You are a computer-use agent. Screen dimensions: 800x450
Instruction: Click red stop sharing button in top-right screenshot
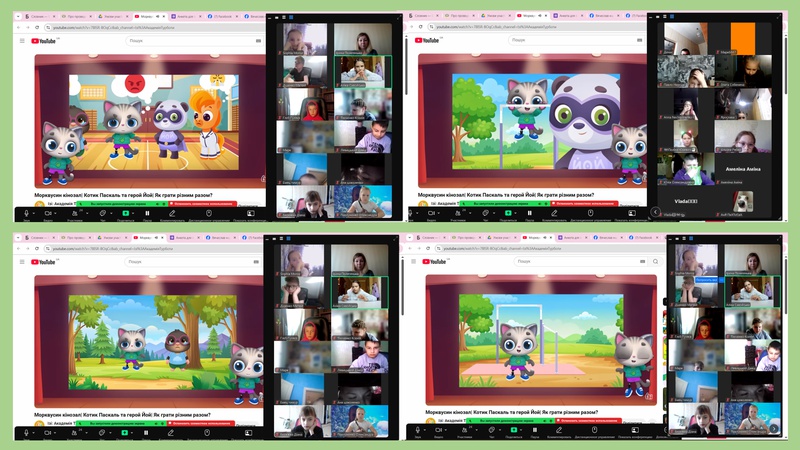[x=584, y=204]
